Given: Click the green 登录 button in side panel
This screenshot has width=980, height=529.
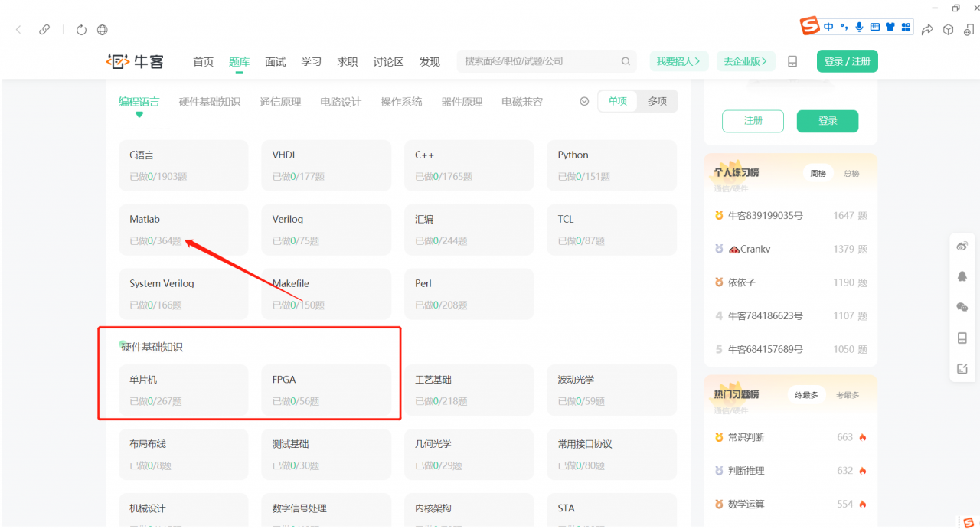Looking at the screenshot, I should click(828, 121).
